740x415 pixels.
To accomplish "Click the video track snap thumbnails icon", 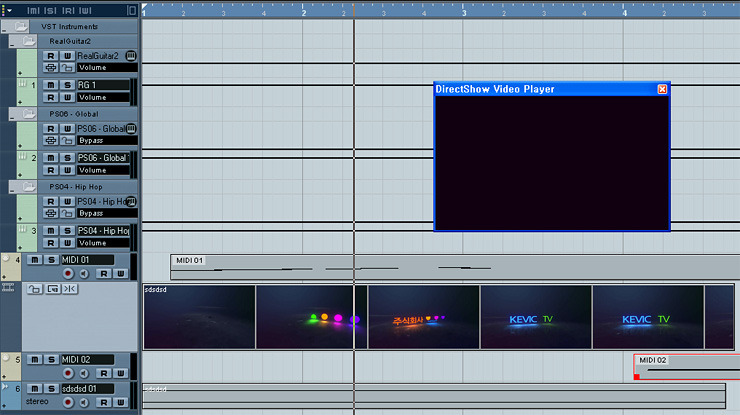I will (x=69, y=289).
